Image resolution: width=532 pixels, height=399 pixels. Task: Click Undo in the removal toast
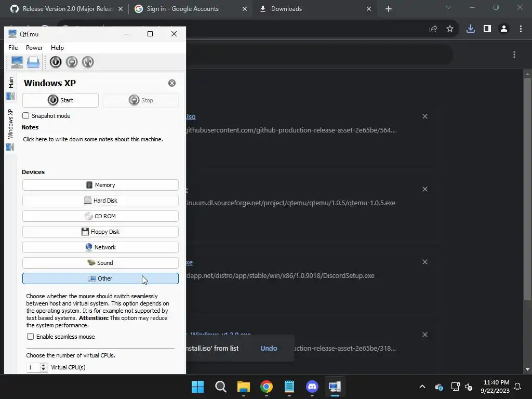tap(269, 349)
